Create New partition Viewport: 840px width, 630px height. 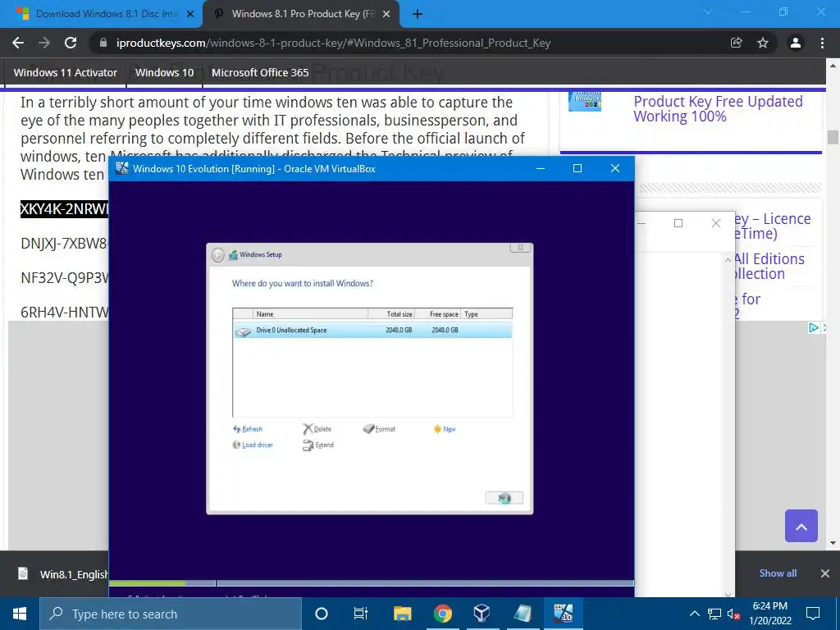(445, 429)
